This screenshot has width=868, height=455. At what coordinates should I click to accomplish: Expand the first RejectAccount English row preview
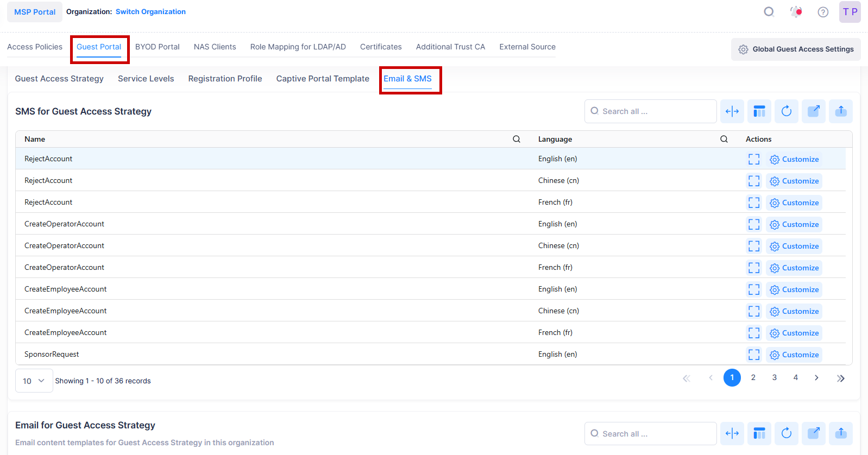click(x=754, y=159)
